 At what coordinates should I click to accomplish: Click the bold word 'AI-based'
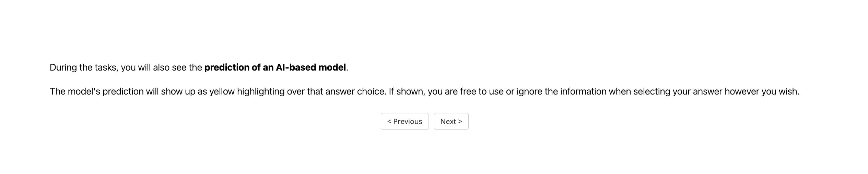pyautogui.click(x=296, y=67)
